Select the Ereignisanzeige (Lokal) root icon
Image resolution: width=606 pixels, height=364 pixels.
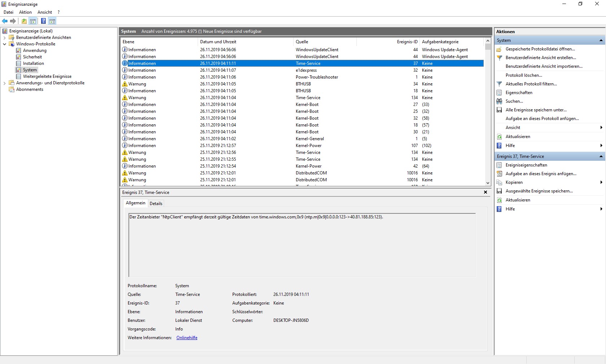[5, 31]
